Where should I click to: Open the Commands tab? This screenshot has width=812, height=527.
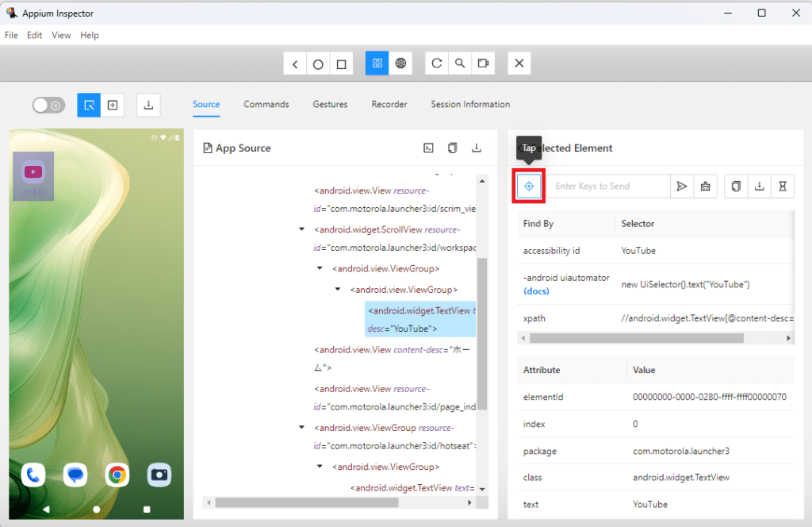266,104
